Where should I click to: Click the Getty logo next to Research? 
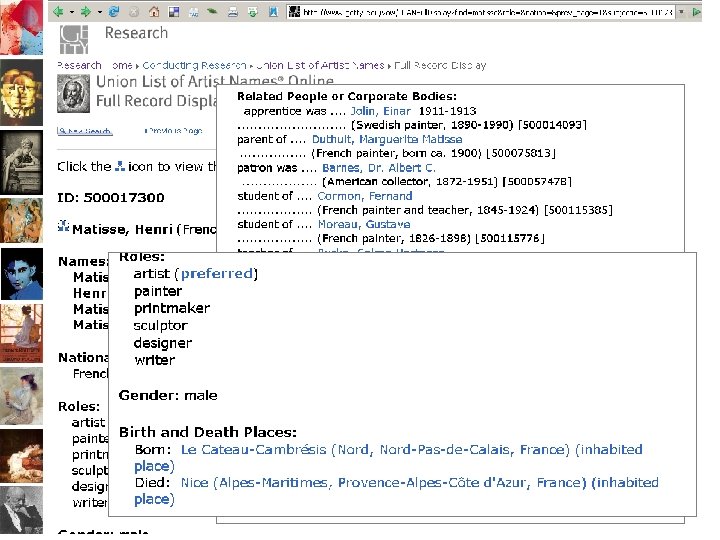(x=73, y=39)
